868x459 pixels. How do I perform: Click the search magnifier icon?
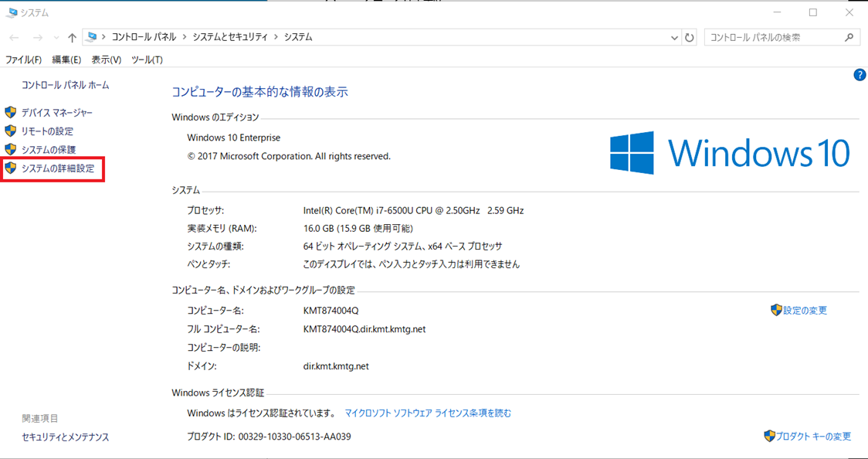click(849, 38)
